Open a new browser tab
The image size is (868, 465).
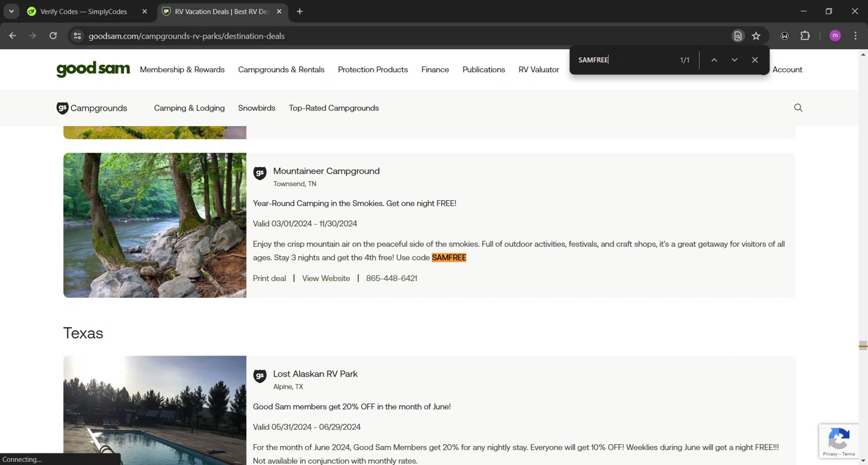[299, 12]
